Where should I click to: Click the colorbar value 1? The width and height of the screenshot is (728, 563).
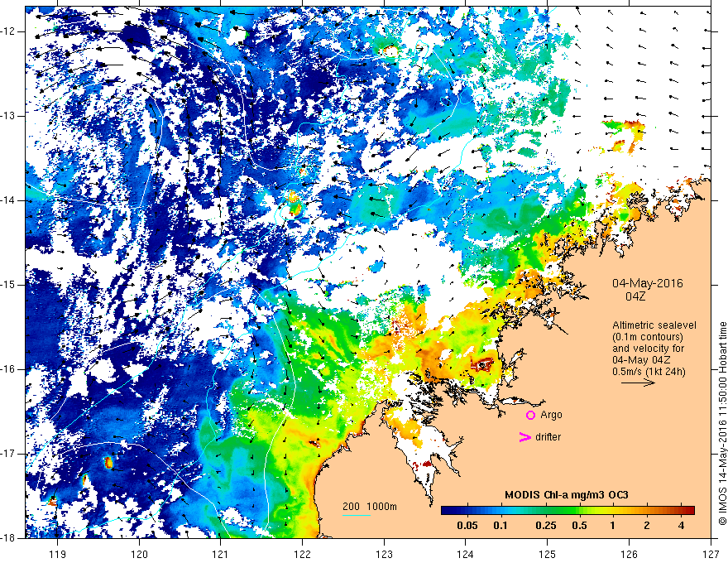612,526
